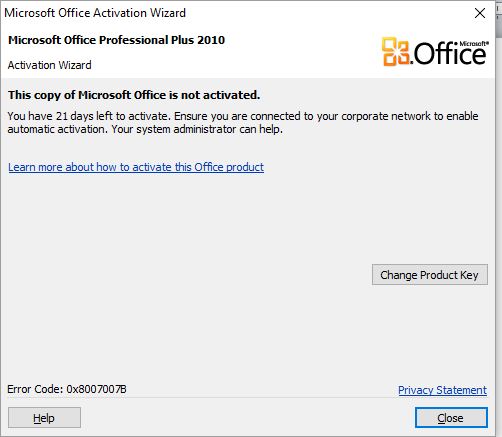Click the Microsoft Office Professional Plus 2010 heading
The image size is (502, 437).
click(116, 40)
